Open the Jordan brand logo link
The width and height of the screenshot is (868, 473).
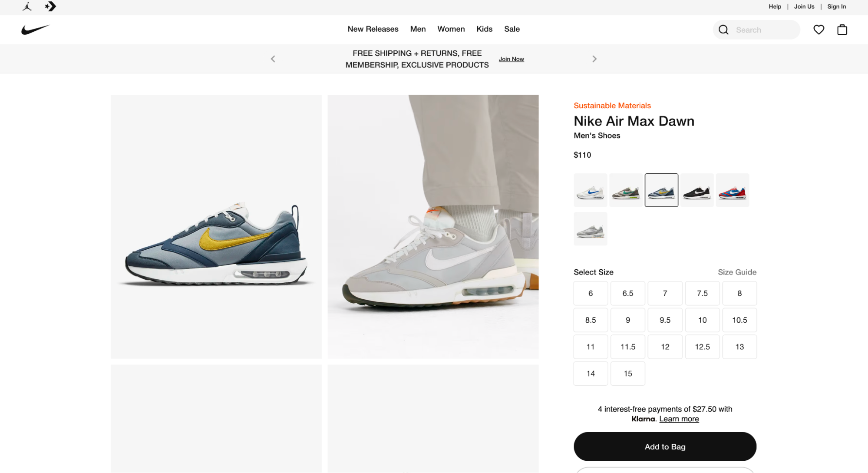[x=27, y=7]
